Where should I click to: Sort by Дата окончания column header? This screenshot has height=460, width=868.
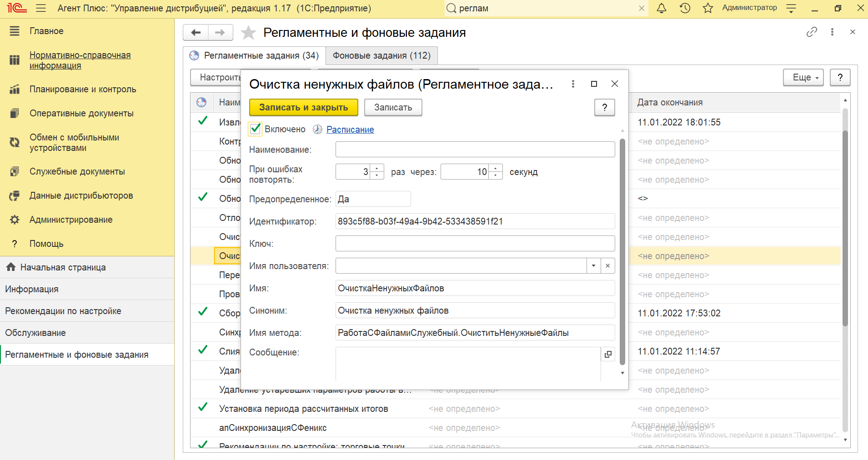(x=736, y=102)
